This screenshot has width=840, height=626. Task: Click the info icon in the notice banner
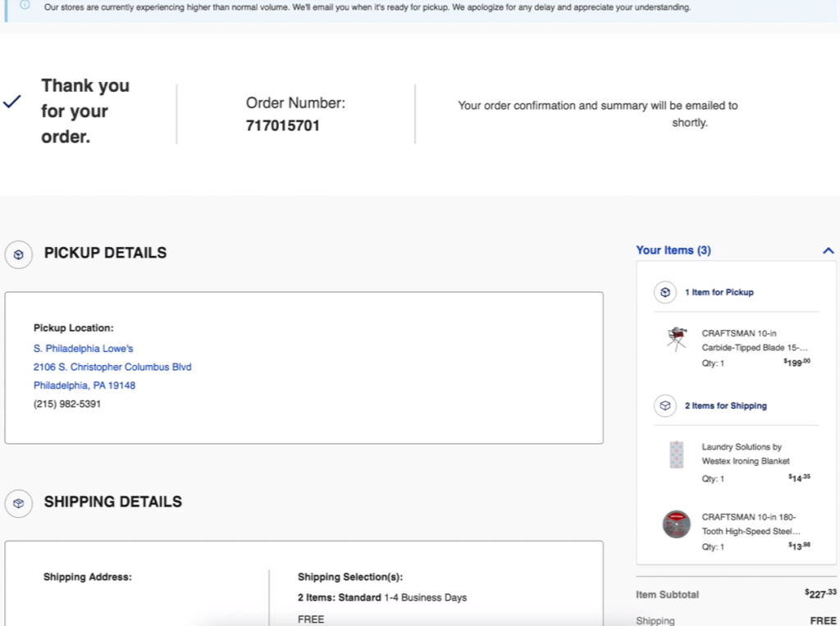[25, 5]
